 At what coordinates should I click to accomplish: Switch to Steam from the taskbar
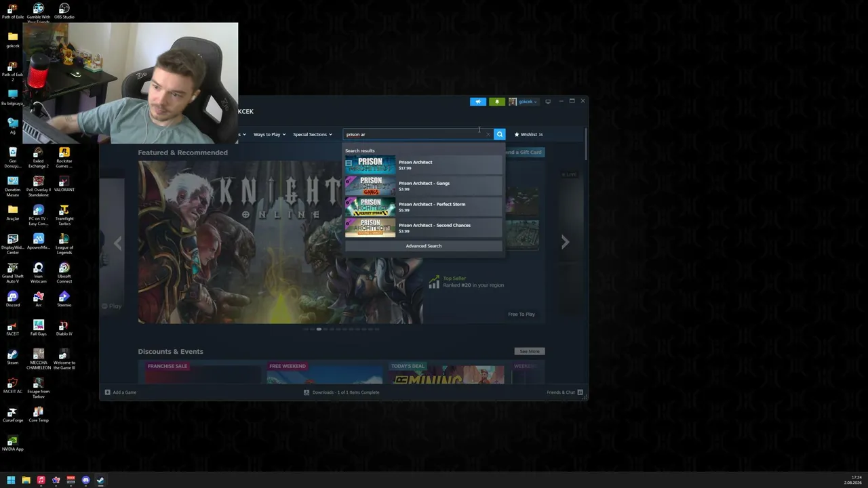(x=100, y=481)
